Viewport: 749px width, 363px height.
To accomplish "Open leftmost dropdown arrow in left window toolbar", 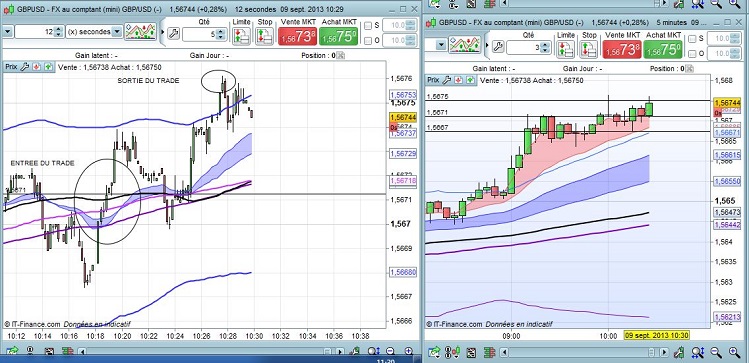I will click(7, 32).
